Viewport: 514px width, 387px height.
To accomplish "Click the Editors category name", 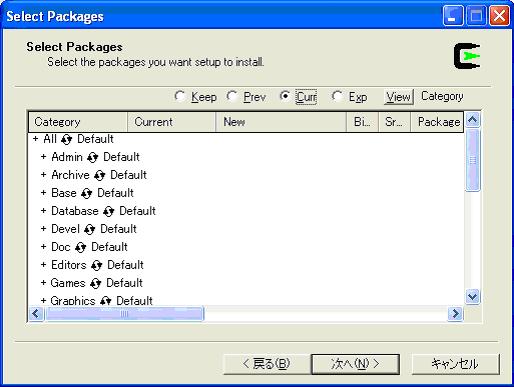I will [69, 265].
